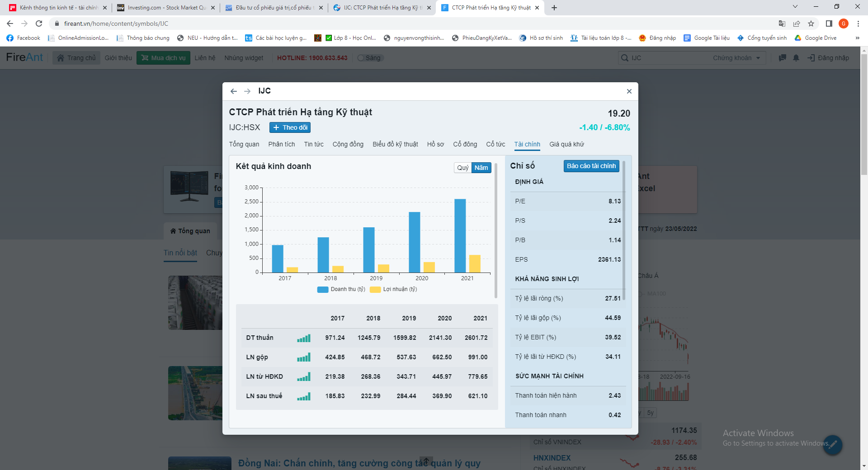Click the LN từ HĐKD trend bar icon

pyautogui.click(x=304, y=377)
